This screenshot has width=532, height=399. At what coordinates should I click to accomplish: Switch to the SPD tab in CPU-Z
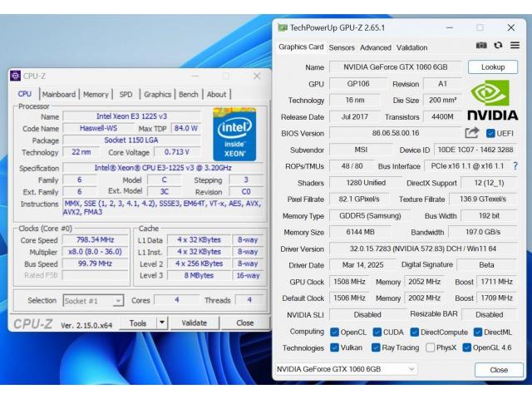[126, 95]
